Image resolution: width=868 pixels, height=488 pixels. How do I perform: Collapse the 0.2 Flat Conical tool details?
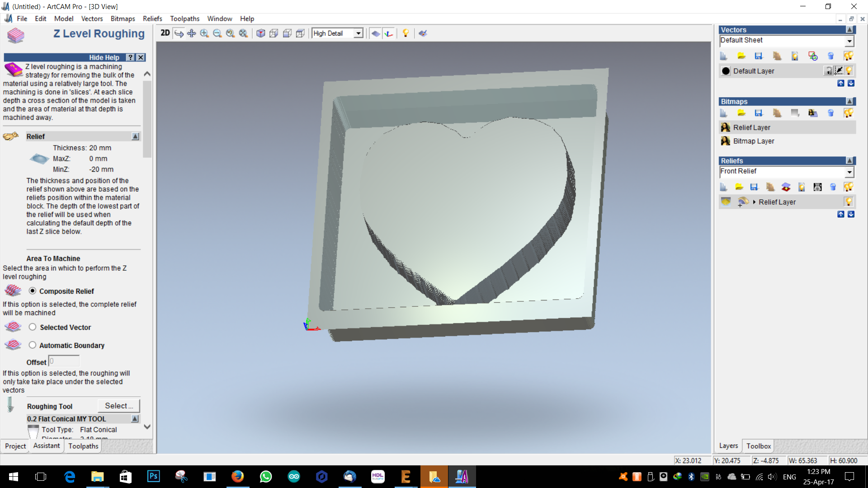click(135, 419)
